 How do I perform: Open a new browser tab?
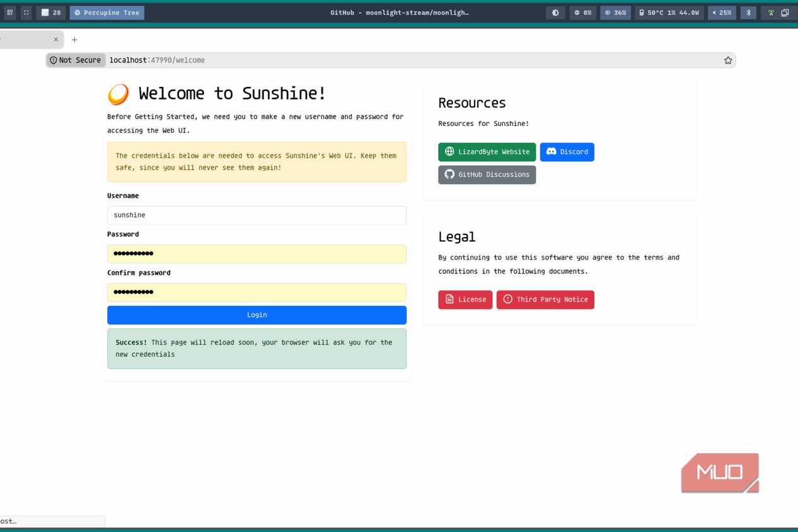pyautogui.click(x=74, y=40)
